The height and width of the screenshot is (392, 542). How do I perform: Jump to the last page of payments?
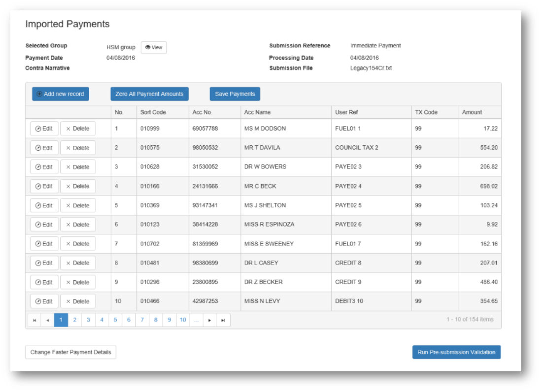click(223, 320)
